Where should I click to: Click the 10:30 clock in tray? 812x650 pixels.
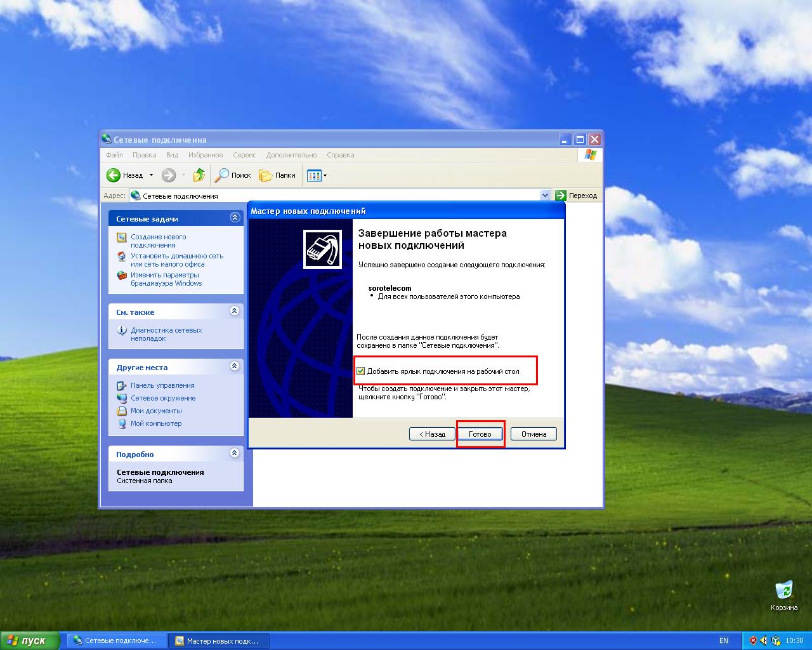794,640
